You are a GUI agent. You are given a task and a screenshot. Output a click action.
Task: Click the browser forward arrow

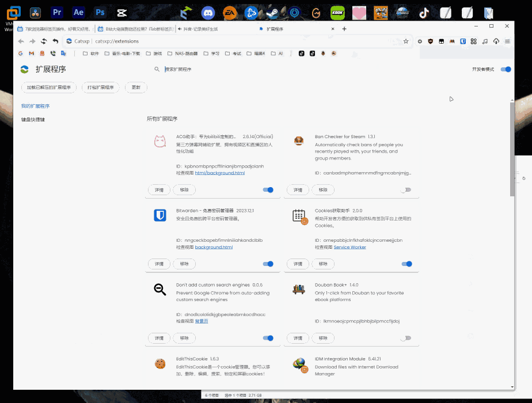(32, 41)
